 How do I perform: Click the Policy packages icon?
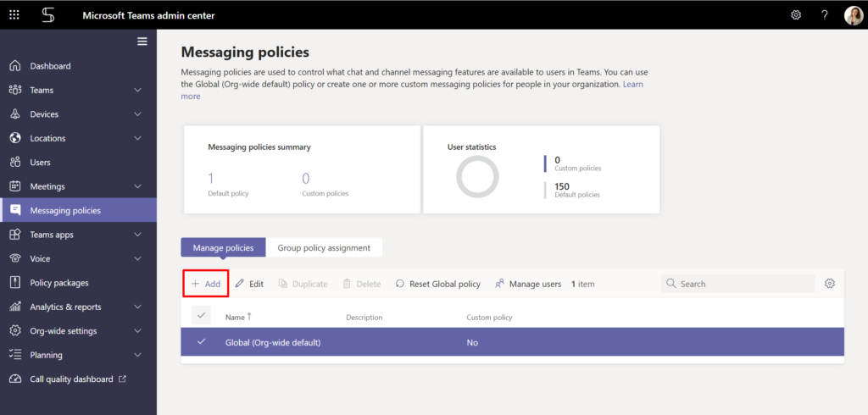(15, 283)
